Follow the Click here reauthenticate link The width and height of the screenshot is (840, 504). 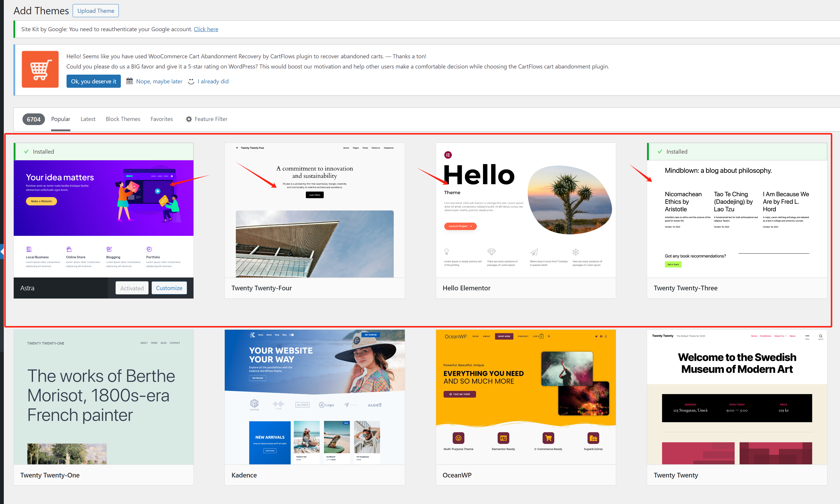[206, 29]
